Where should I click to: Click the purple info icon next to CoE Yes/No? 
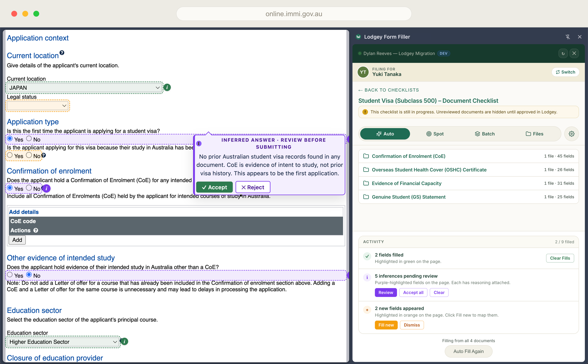click(46, 188)
